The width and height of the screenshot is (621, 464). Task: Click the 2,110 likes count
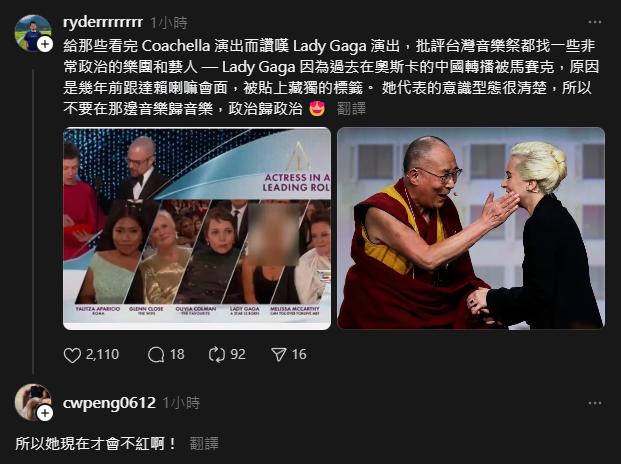[x=102, y=354]
